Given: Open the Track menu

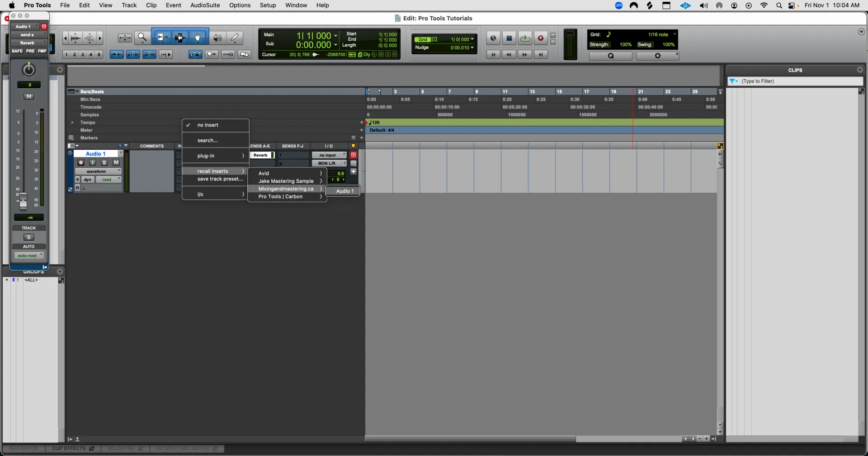Looking at the screenshot, I should click(129, 5).
